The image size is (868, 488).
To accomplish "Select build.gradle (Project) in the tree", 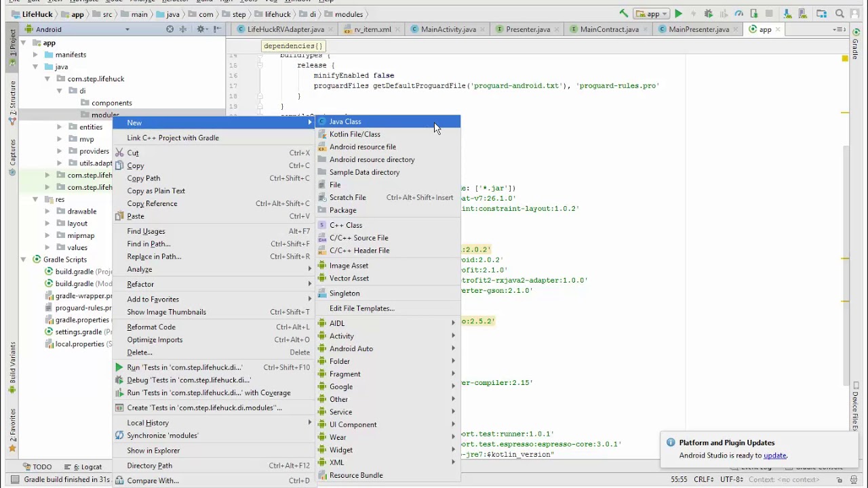I will (78, 272).
